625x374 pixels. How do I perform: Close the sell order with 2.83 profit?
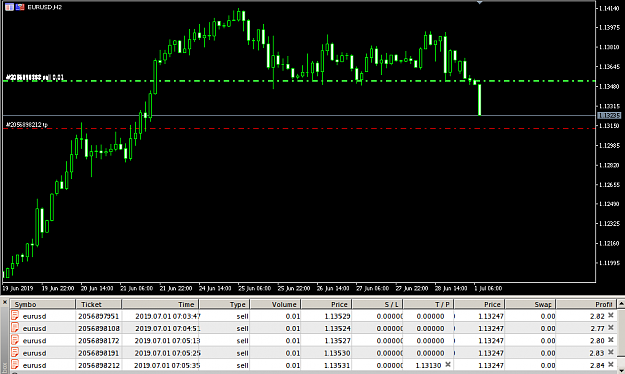point(610,352)
